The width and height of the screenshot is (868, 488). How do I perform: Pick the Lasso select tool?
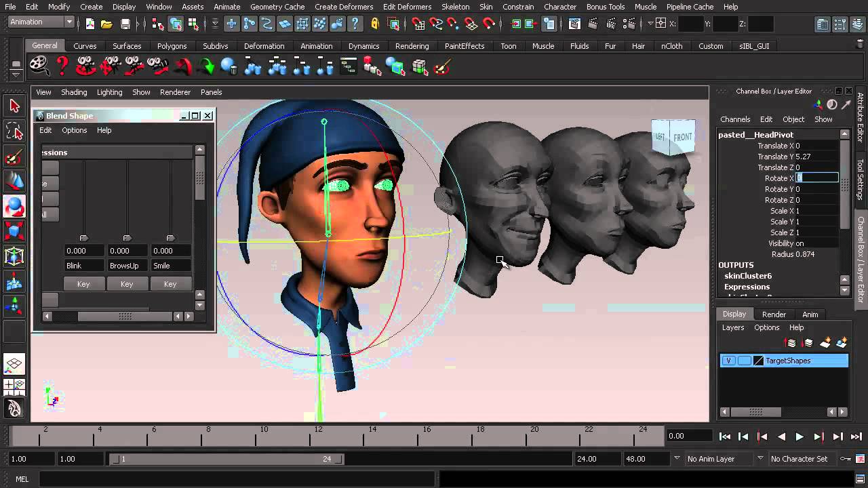pyautogui.click(x=14, y=131)
